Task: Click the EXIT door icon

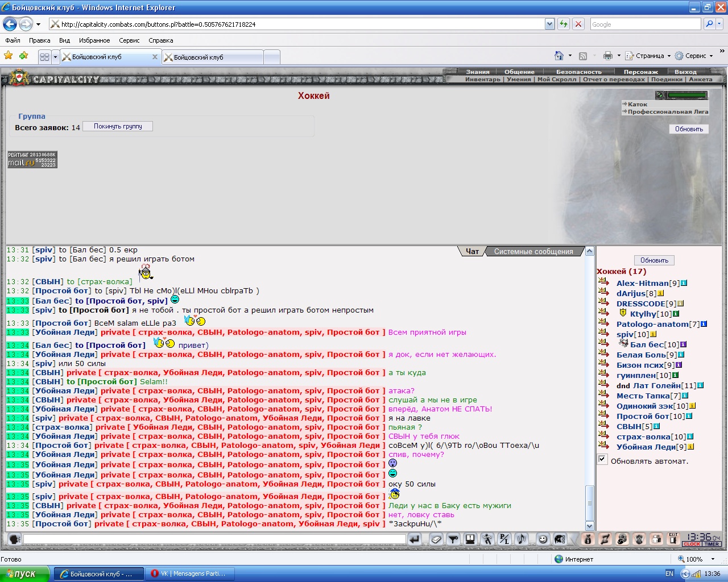Action: coord(673,539)
